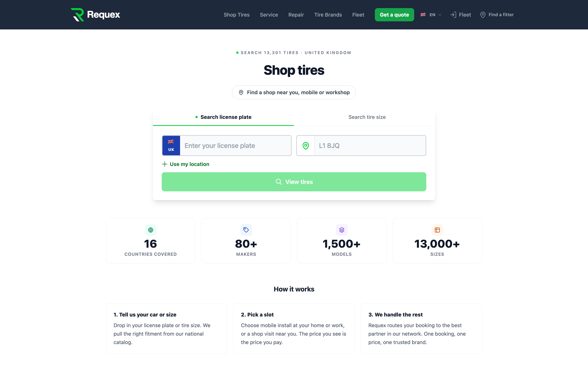Click the UK flag in the header
This screenshot has width=588, height=368.
pyautogui.click(x=423, y=15)
